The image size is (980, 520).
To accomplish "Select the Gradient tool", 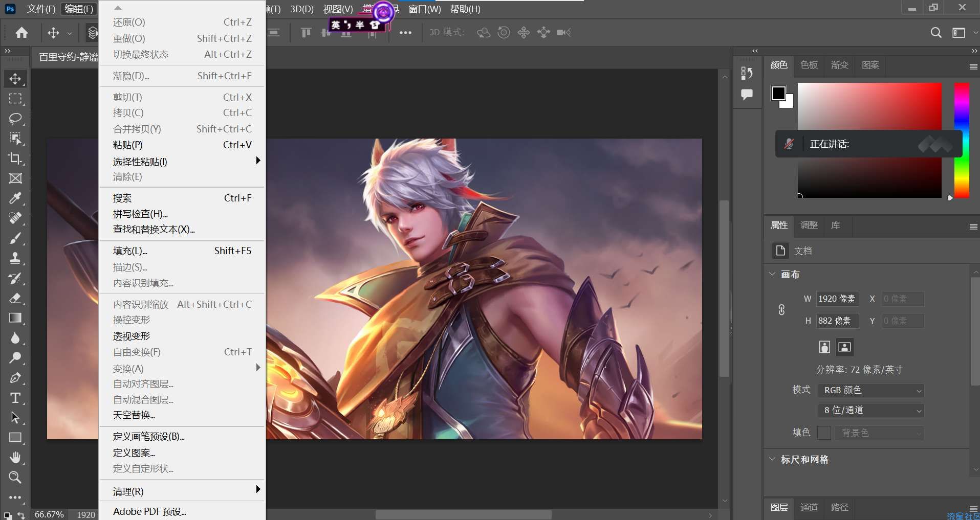I will coord(15,318).
